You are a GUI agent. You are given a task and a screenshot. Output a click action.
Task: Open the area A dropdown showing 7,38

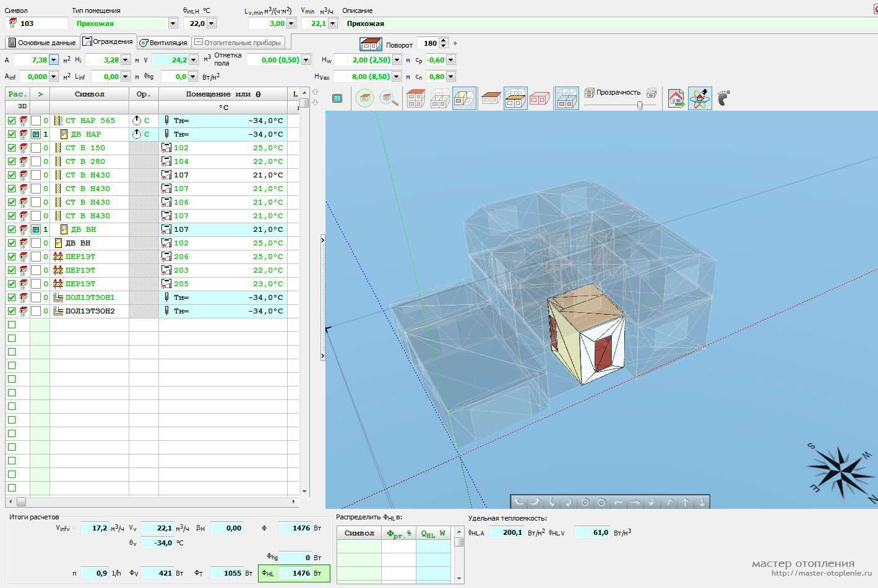pyautogui.click(x=54, y=60)
